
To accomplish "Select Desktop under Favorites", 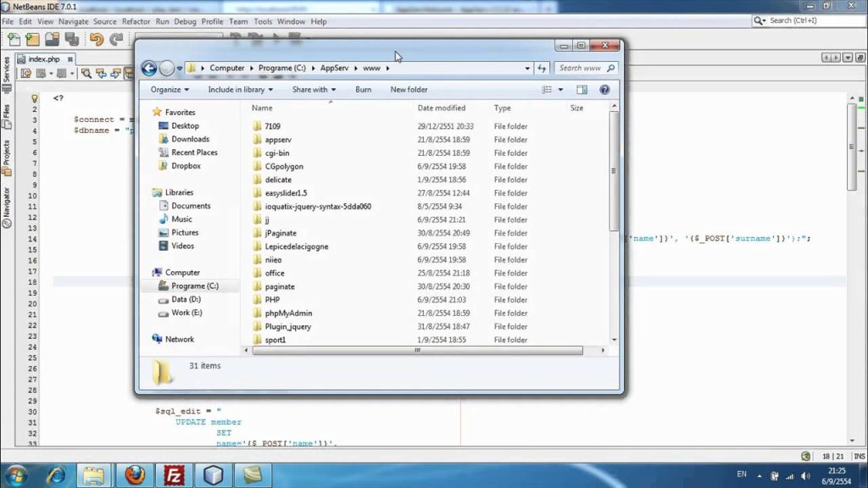I will point(185,125).
